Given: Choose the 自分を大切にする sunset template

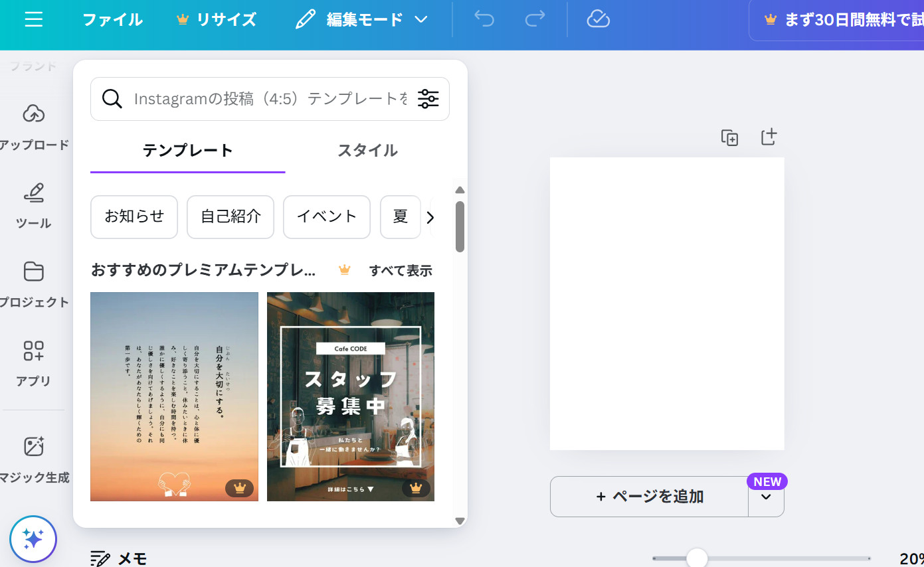Looking at the screenshot, I should (174, 396).
